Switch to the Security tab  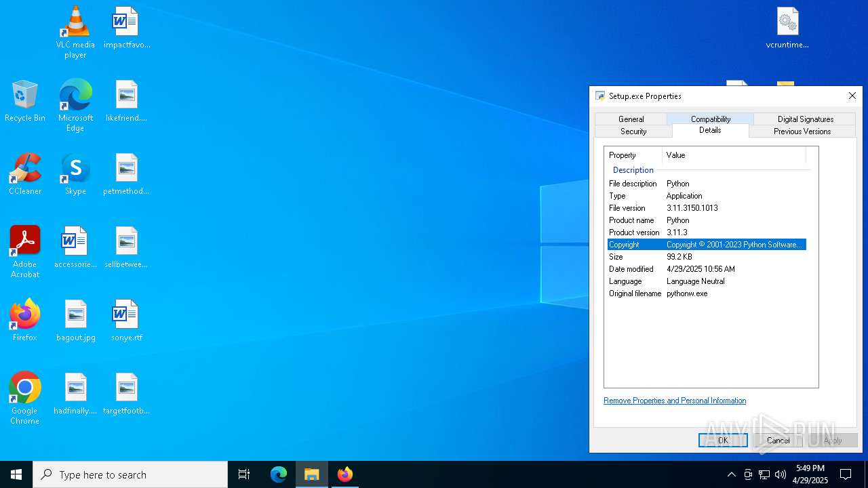point(633,131)
